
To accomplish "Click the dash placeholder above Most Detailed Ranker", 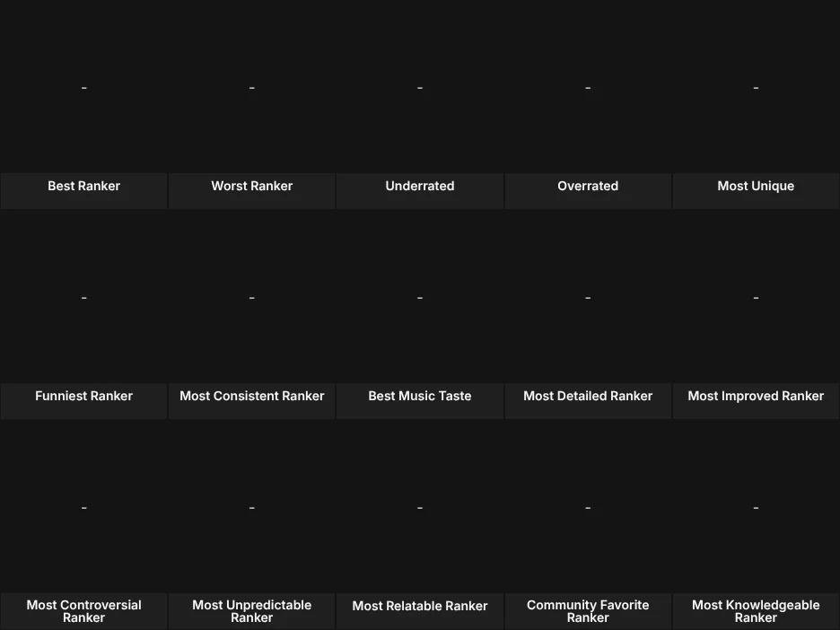I will [588, 298].
